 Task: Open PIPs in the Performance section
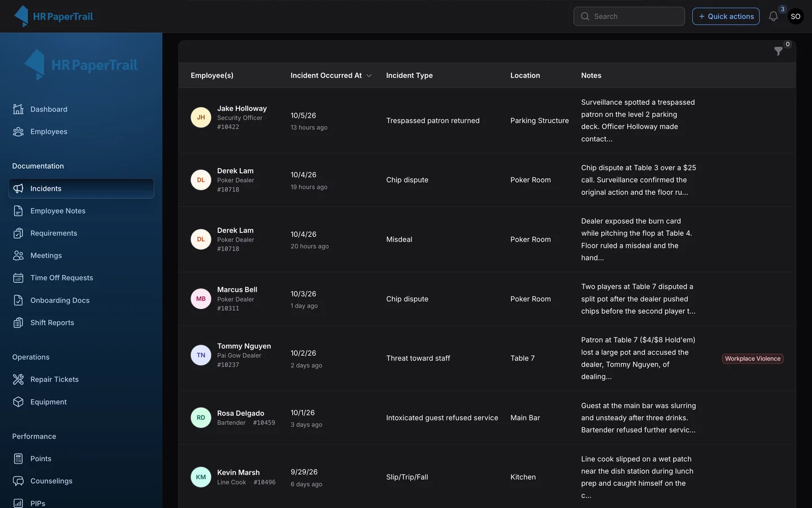coord(81,503)
